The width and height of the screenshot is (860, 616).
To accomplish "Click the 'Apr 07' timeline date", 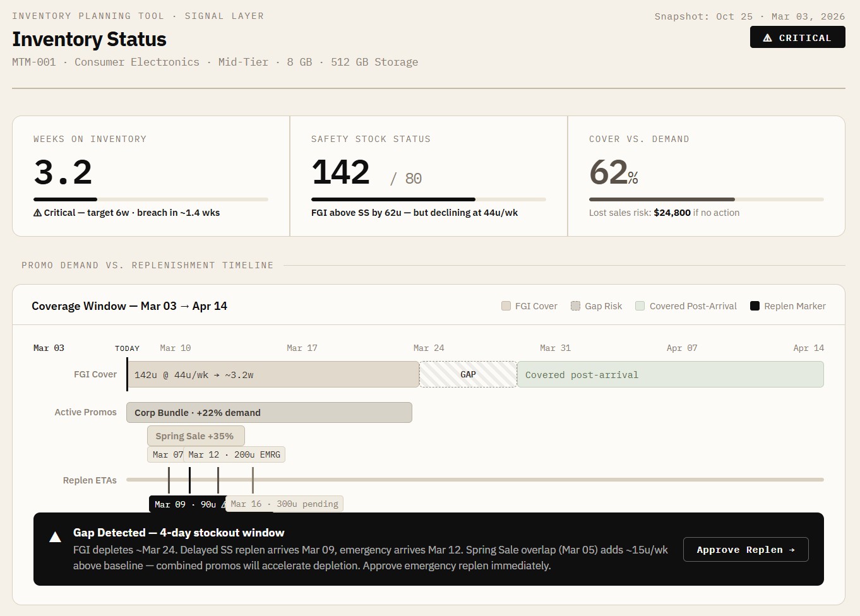I will (x=682, y=348).
